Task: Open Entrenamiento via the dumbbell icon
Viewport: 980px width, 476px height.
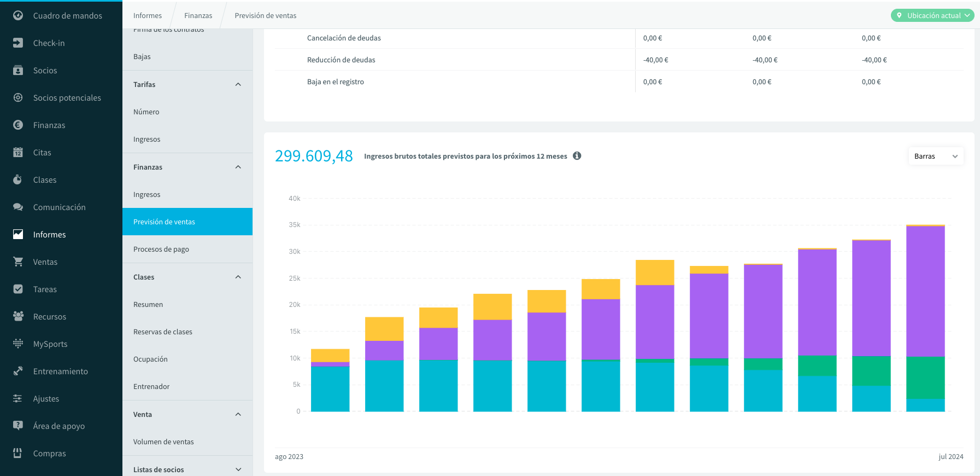Action: (18, 371)
